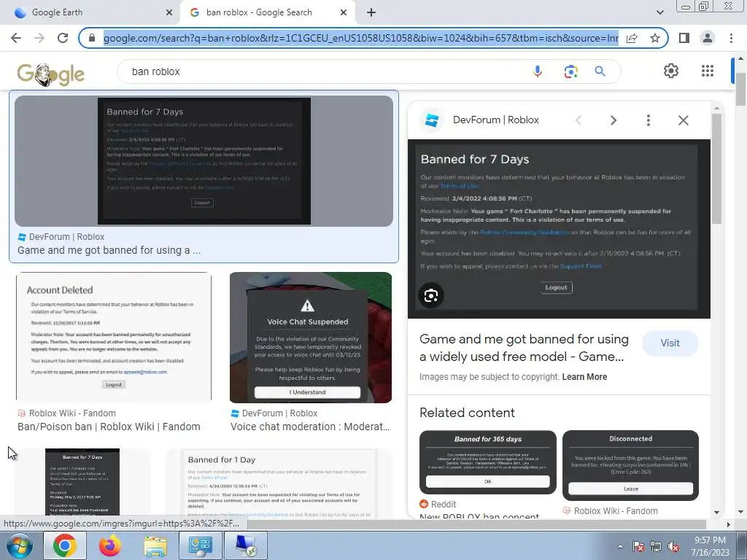
Task: Close the image preview panel
Action: coord(683,120)
